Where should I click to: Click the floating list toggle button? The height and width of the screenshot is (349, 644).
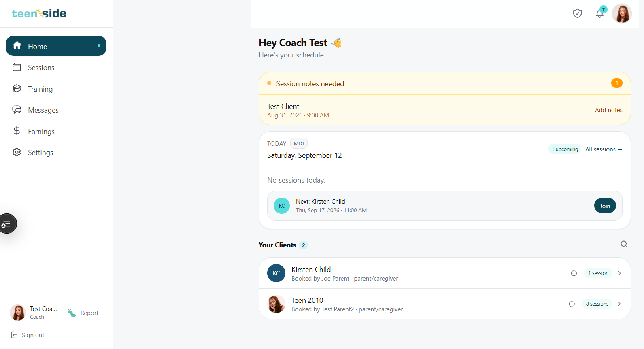click(7, 223)
